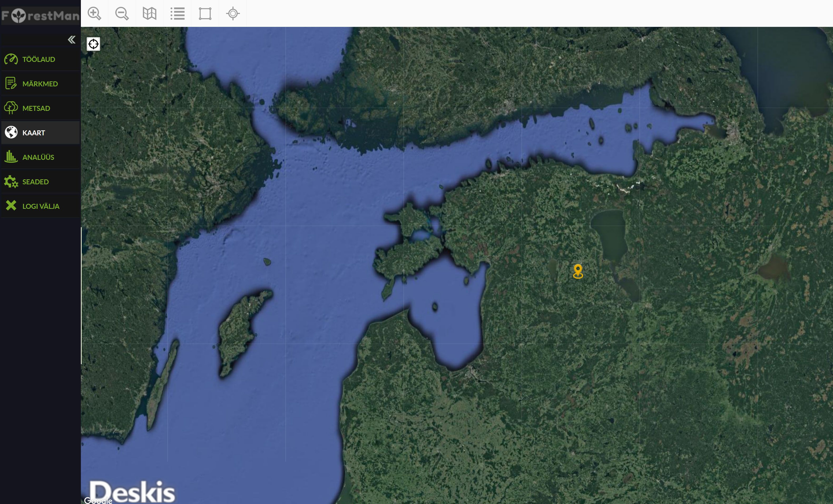
Task: Click the white target button on map
Action: click(93, 44)
